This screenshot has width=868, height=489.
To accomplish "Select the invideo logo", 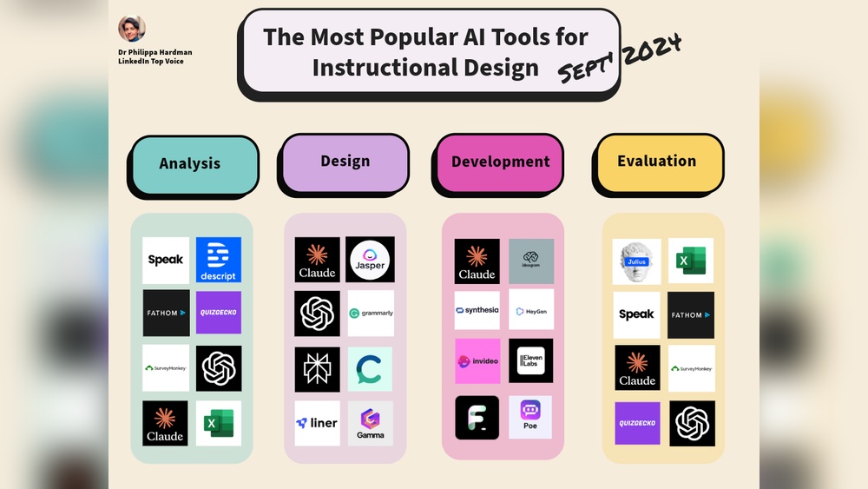I will [477, 361].
